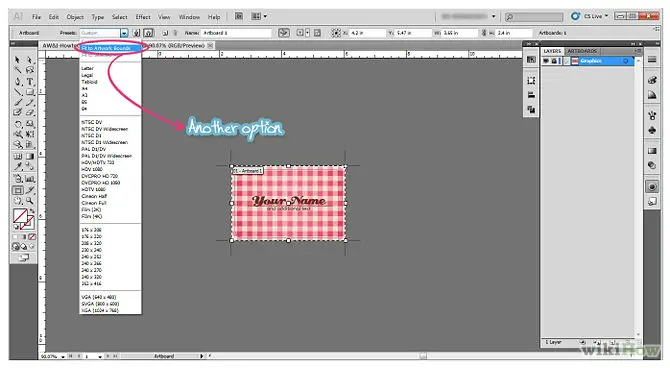This screenshot has height=368, width=670.
Task: Open the Gradient panel icon
Action: tap(652, 151)
